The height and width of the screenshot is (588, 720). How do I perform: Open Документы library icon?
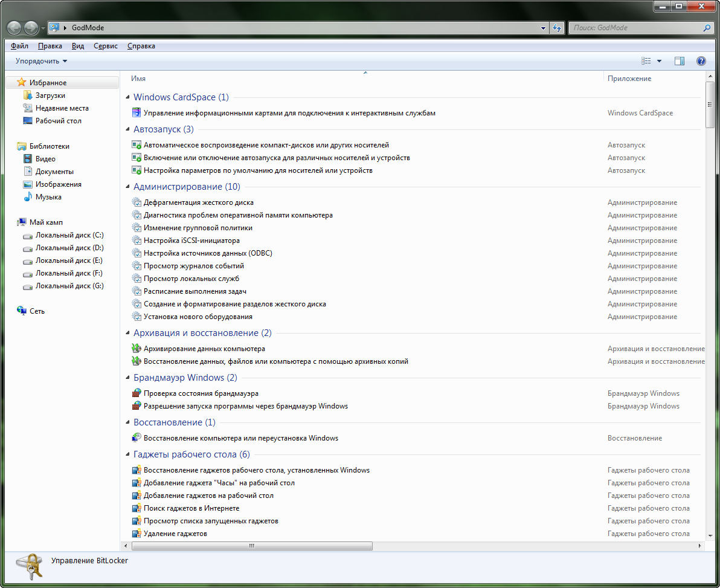click(28, 172)
